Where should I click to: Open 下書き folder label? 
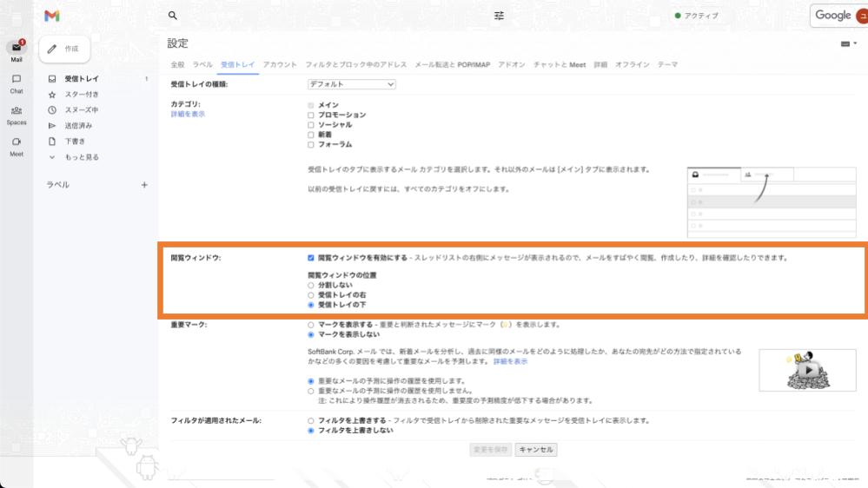pyautogui.click(x=76, y=141)
